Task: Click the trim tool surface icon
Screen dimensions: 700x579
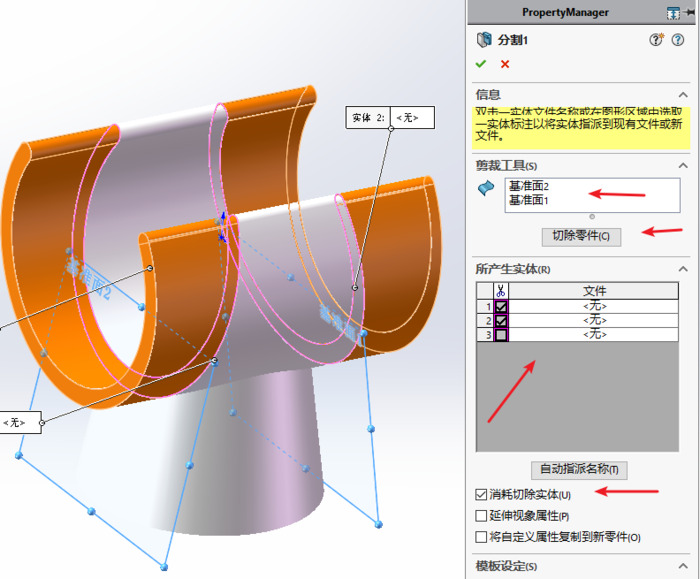Action: (487, 190)
